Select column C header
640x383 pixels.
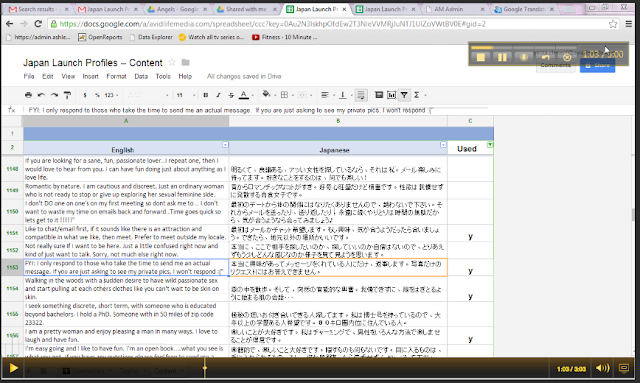[470, 121]
